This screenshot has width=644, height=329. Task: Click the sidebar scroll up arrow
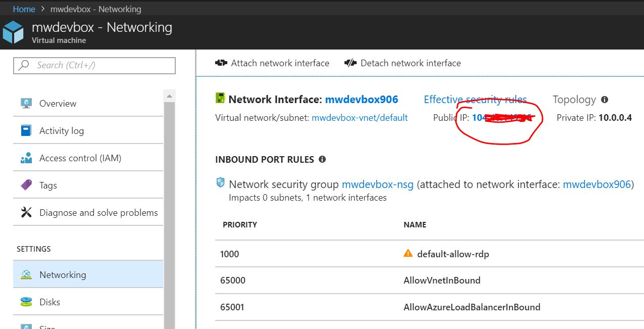coord(169,96)
